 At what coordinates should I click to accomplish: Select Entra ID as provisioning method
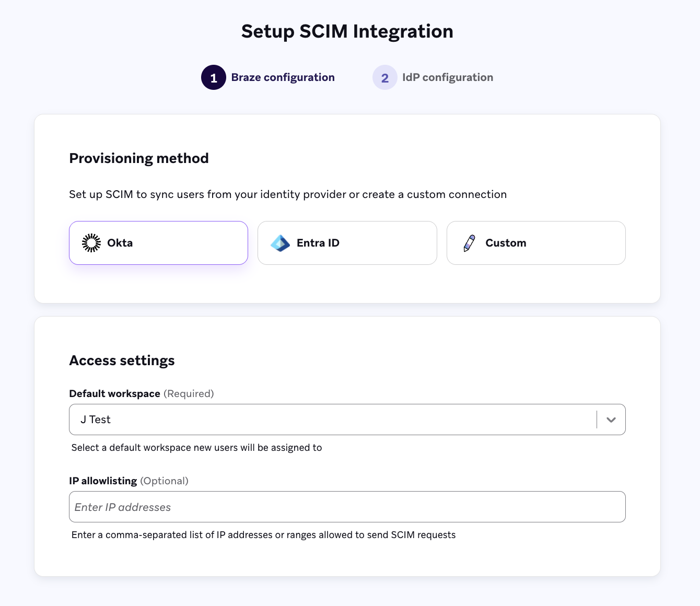coord(347,242)
